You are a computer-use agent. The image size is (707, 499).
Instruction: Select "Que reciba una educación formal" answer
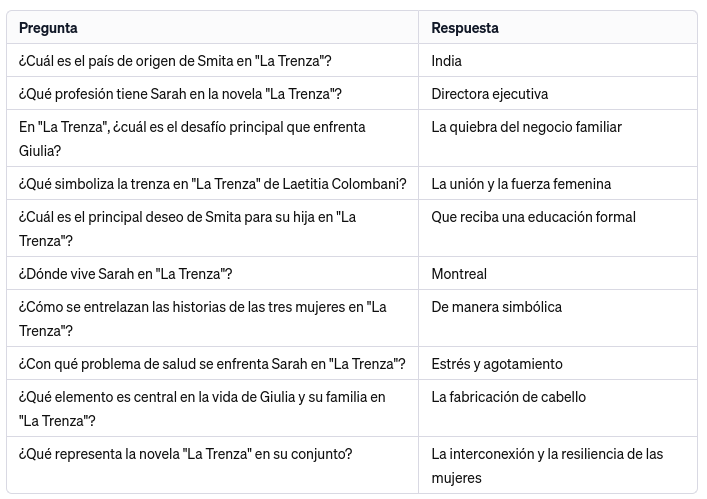tap(533, 217)
